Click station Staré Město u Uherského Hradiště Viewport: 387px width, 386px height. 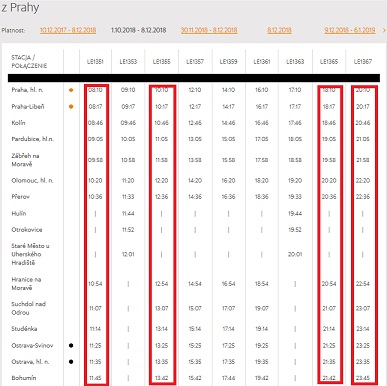[x=30, y=254]
